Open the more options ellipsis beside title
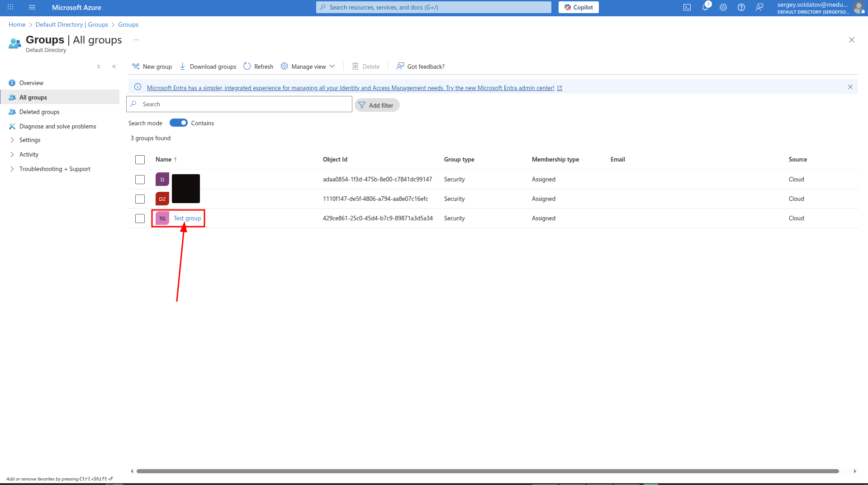Screen dimensions: 868x485 pyautogui.click(x=136, y=40)
